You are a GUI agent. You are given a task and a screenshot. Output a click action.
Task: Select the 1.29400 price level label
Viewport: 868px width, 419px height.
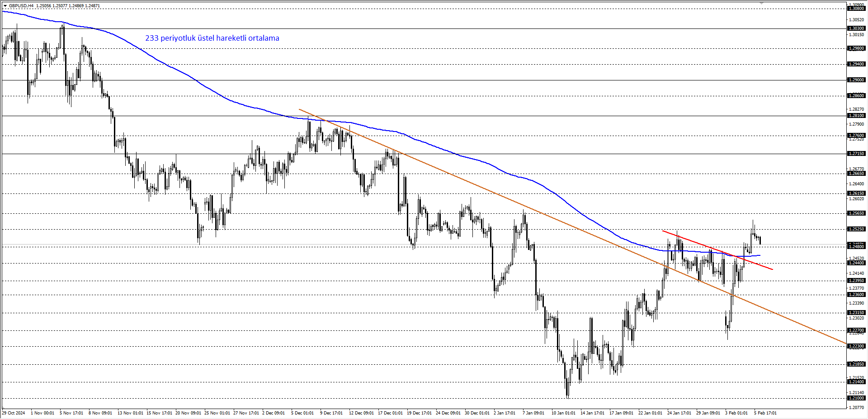click(856, 64)
